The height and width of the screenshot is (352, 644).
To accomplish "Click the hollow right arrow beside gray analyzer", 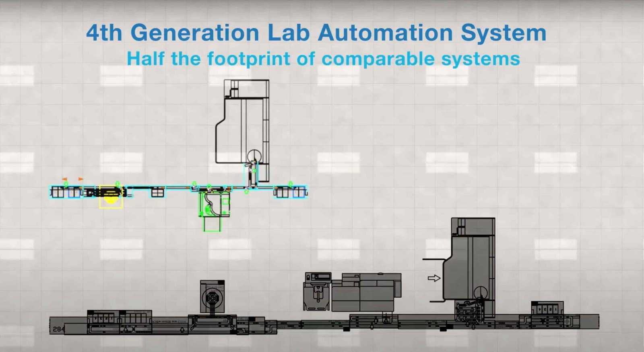I will [434, 278].
